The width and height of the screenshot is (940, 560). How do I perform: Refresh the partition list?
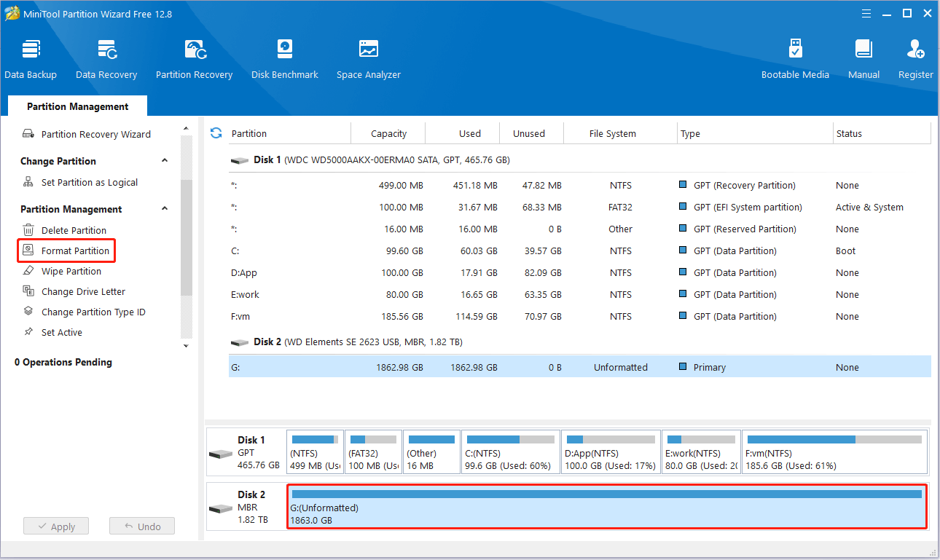tap(216, 133)
